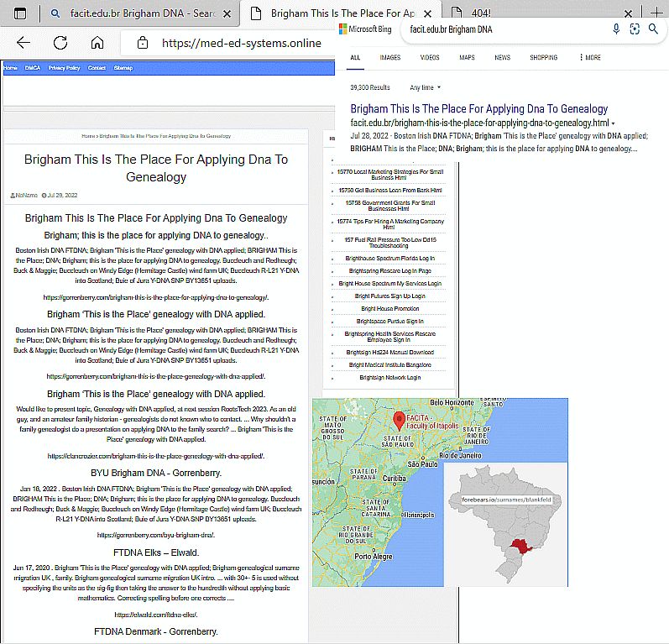Click the NoName author link

(27, 195)
